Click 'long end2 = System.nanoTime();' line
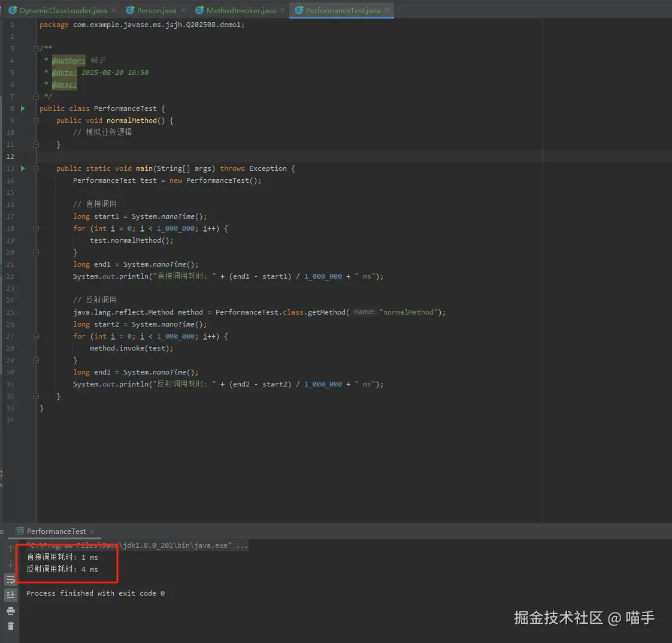 point(135,373)
